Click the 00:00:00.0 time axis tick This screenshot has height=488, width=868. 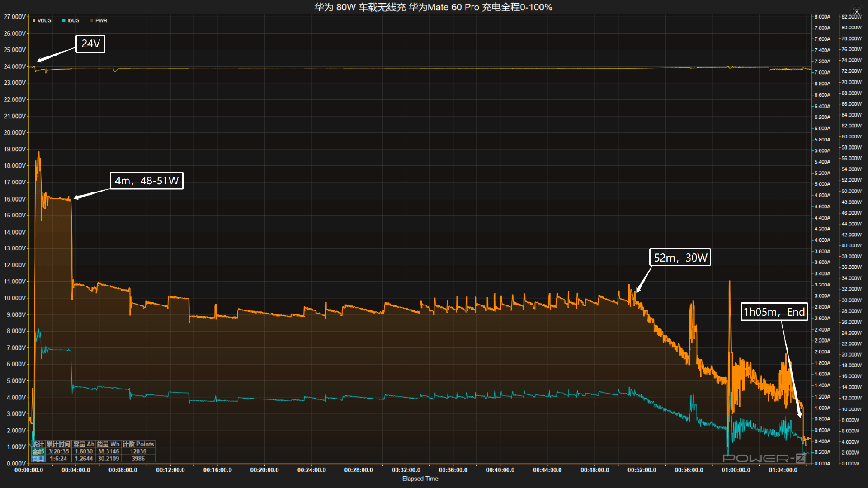[x=29, y=470]
